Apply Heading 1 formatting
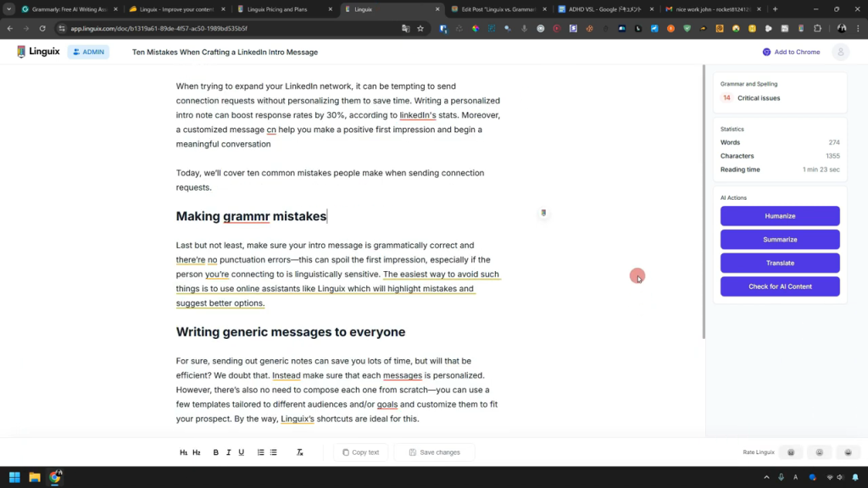Image resolution: width=868 pixels, height=488 pixels. 183,452
